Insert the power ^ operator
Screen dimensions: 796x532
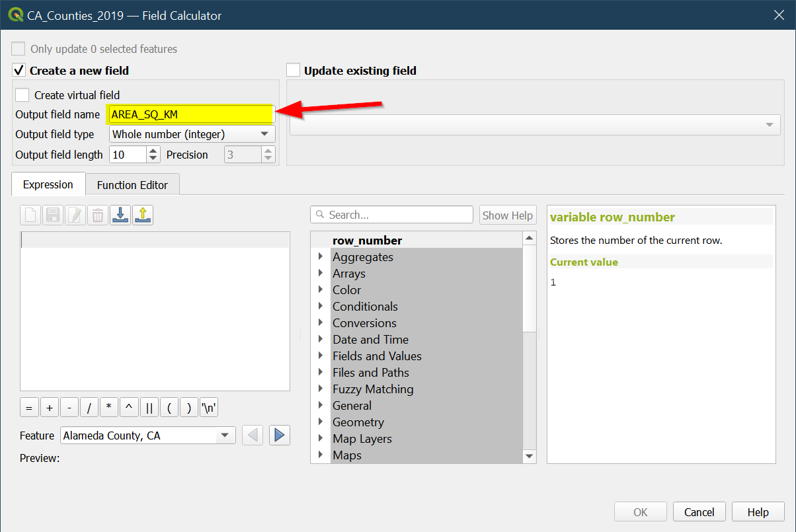129,408
